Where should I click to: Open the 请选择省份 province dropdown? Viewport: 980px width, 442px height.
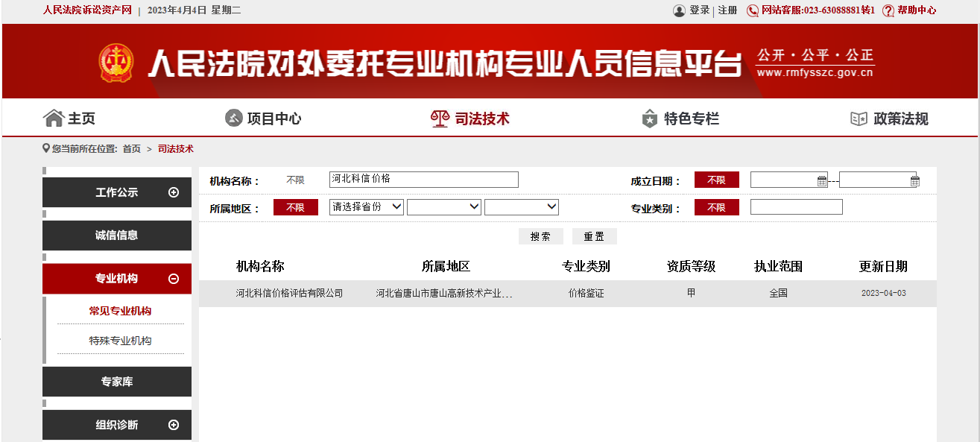366,207
